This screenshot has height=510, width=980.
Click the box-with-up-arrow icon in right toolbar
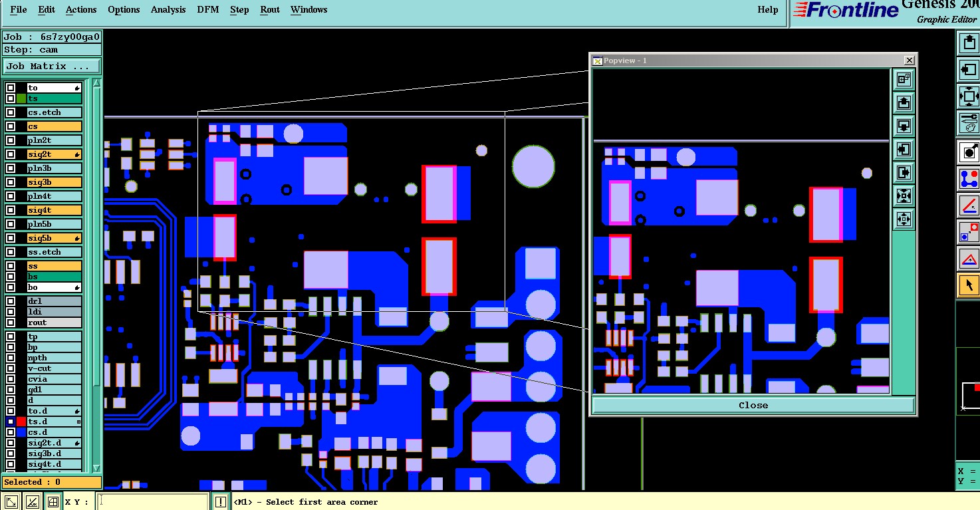pyautogui.click(x=969, y=43)
